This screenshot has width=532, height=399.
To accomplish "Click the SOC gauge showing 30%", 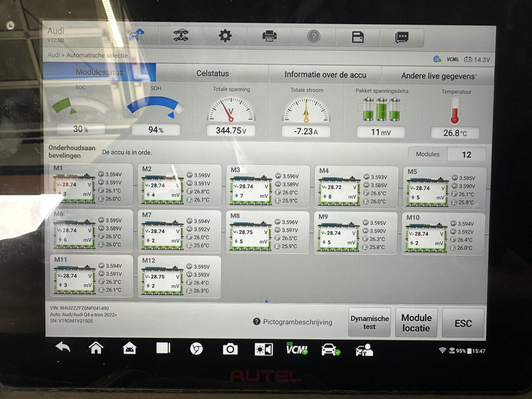I will point(80,106).
